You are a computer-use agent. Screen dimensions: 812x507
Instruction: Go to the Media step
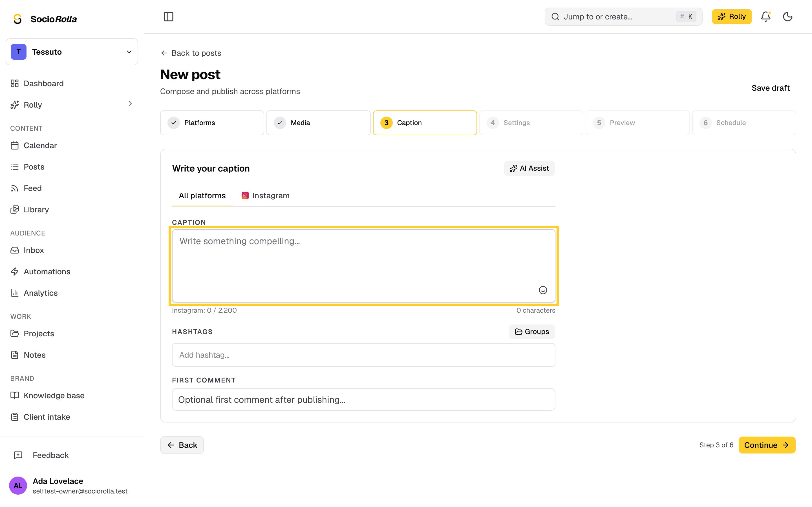[318, 123]
